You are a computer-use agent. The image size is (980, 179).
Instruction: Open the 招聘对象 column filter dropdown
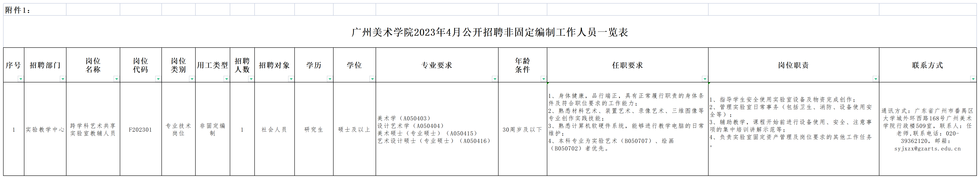tap(291, 79)
